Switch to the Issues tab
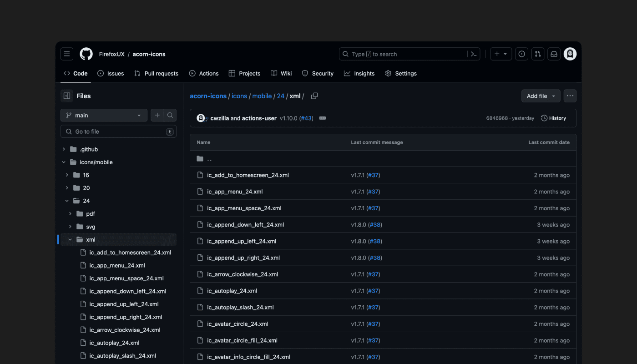This screenshot has width=637, height=364. point(111,73)
